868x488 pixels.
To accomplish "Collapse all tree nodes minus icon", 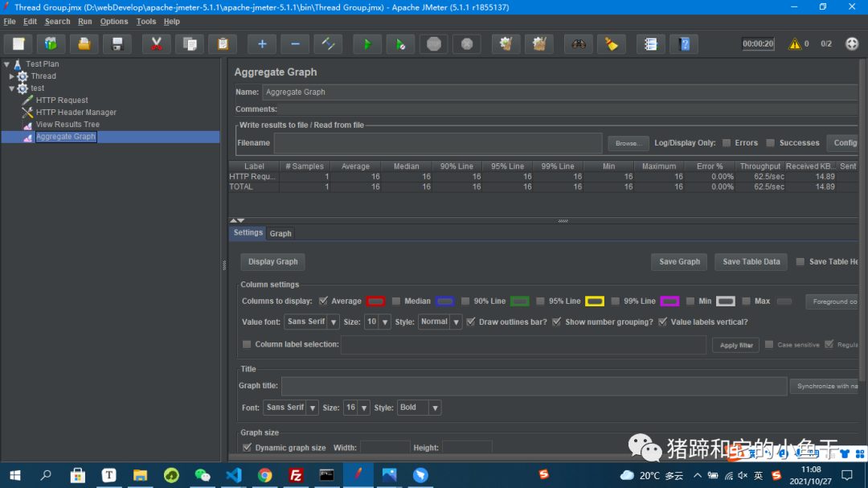I will point(295,43).
